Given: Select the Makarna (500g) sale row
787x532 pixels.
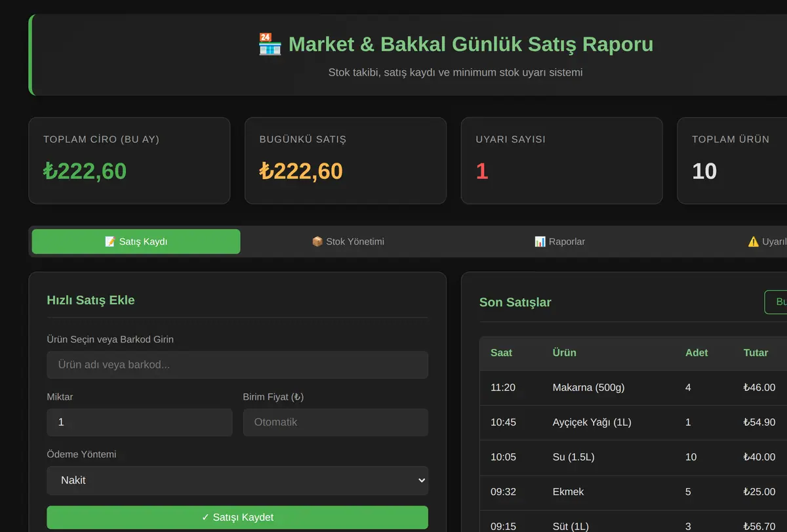Looking at the screenshot, I should click(x=634, y=388).
